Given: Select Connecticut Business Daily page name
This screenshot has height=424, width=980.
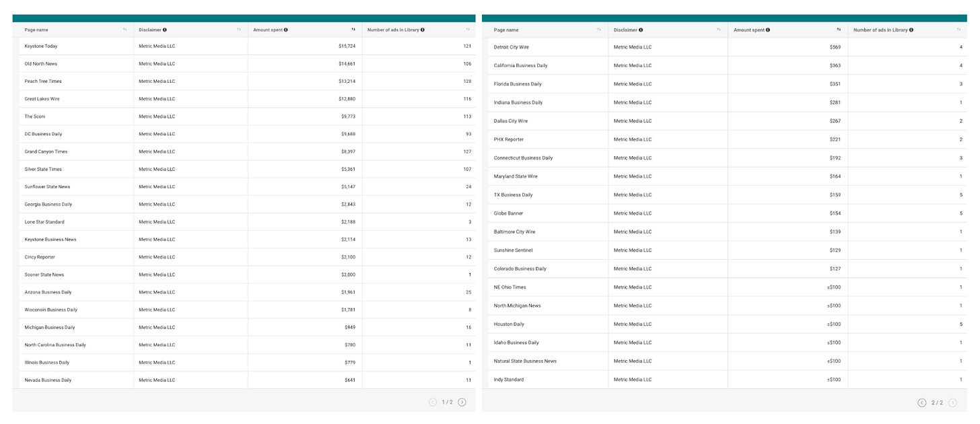Looking at the screenshot, I should pos(523,158).
